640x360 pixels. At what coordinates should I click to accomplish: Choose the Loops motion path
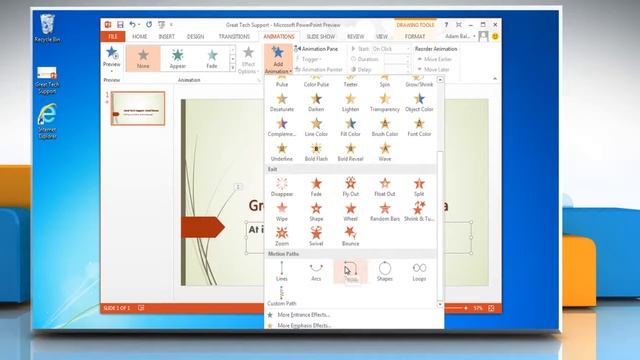point(419,271)
